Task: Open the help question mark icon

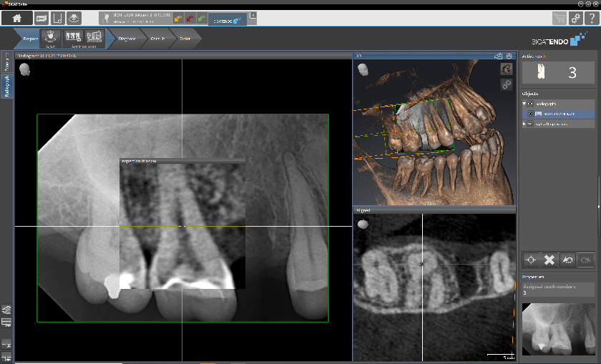Action: point(592,19)
